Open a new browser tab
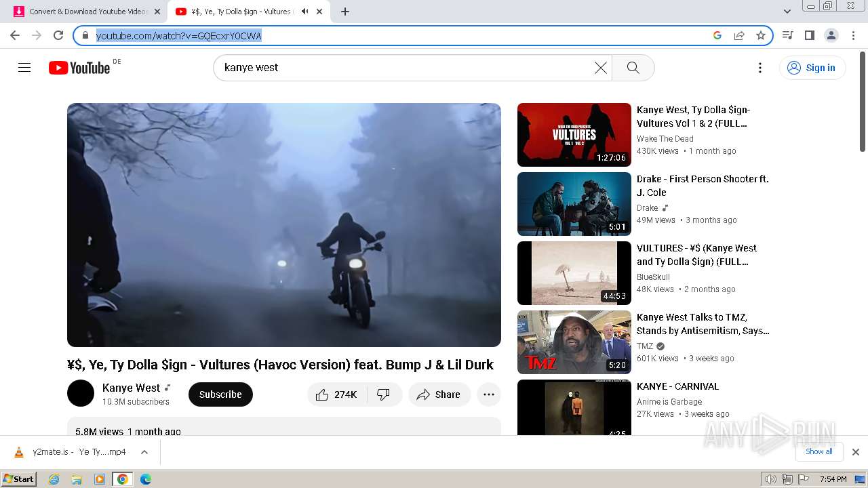 coord(345,12)
